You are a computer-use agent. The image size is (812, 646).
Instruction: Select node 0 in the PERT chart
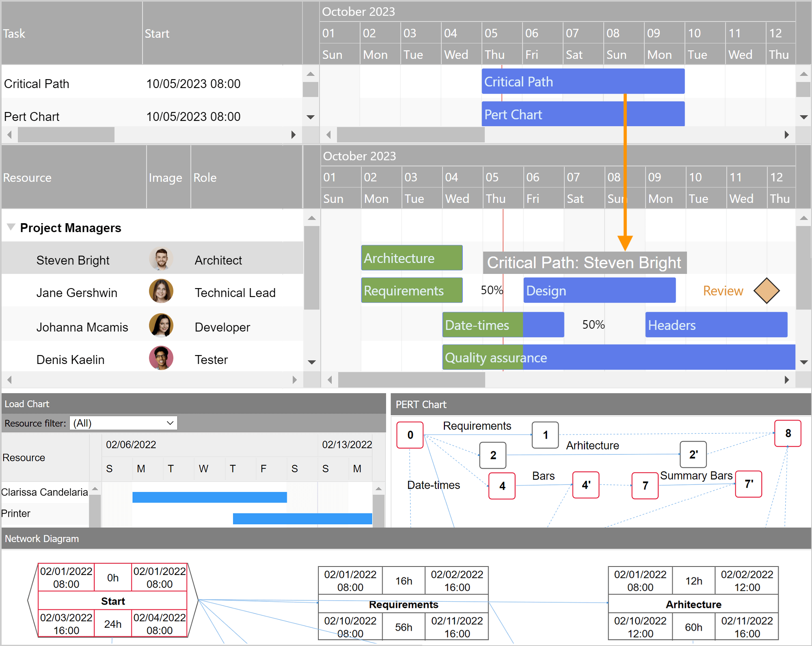pyautogui.click(x=410, y=435)
